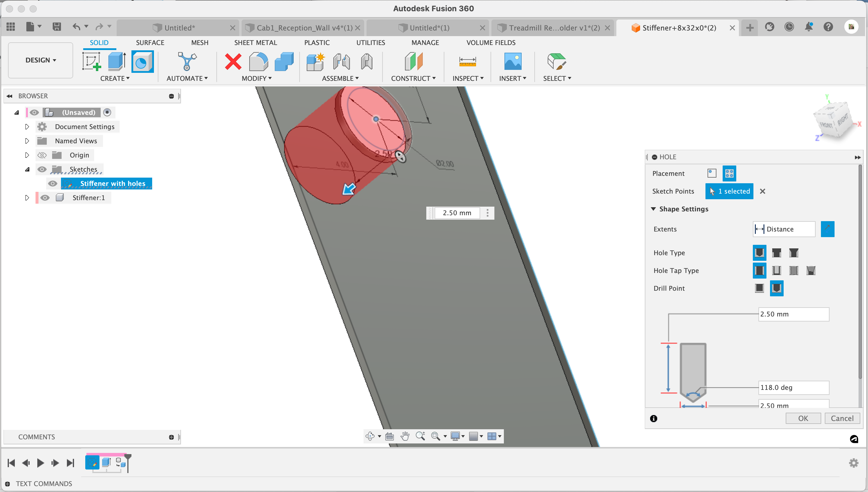Cancel the Hole dialog
868x492 pixels.
click(x=842, y=418)
